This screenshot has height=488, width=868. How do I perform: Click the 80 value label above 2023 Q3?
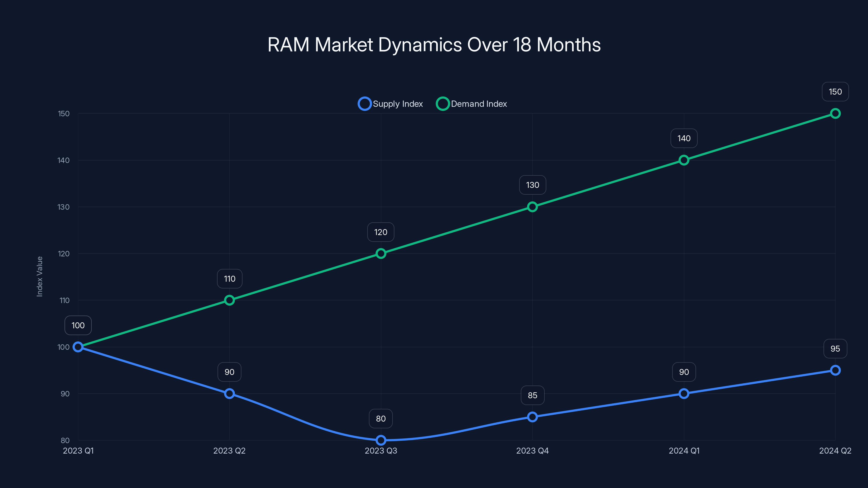(381, 419)
